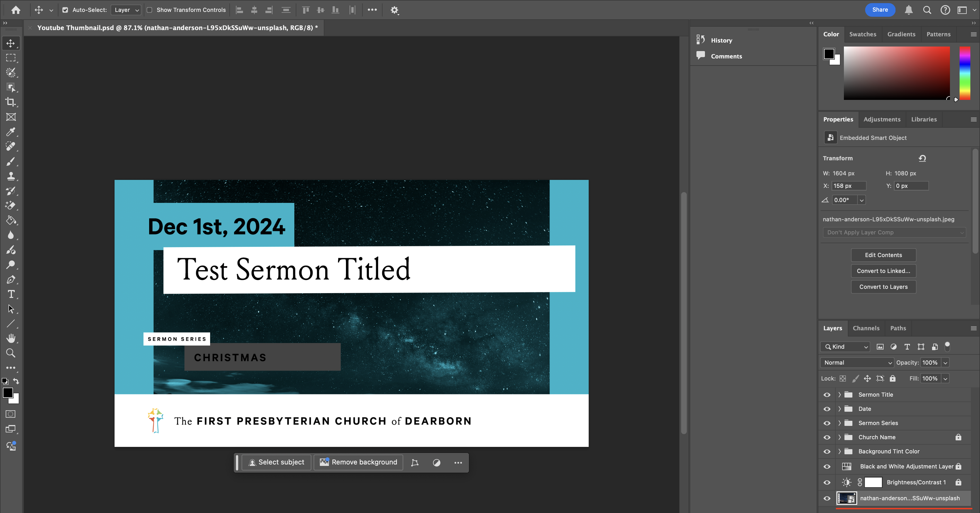Screen dimensions: 980x513
Task: Open the layer blend mode dropdown
Action: 857,362
